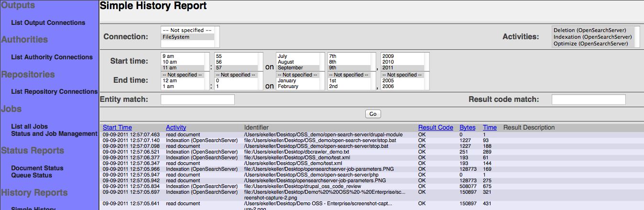Sort by Result Code column header

436,128
